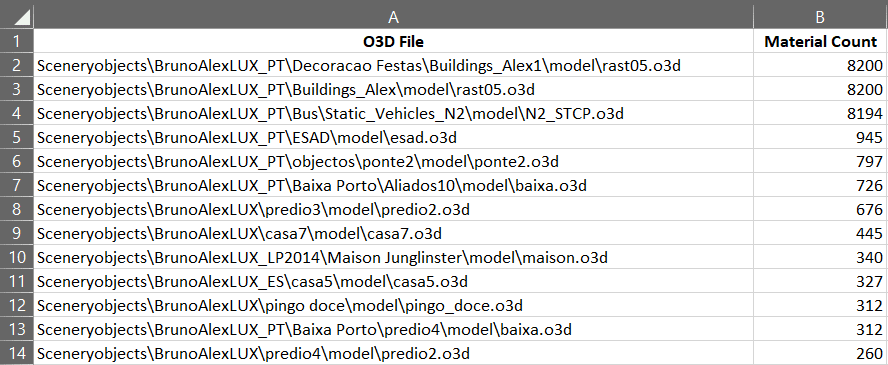Click material count cell 8194
Image resolution: width=888 pixels, height=365 pixels.
click(820, 113)
